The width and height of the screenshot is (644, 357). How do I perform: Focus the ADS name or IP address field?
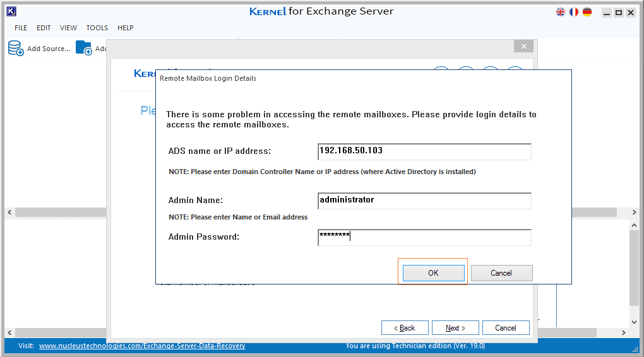424,151
